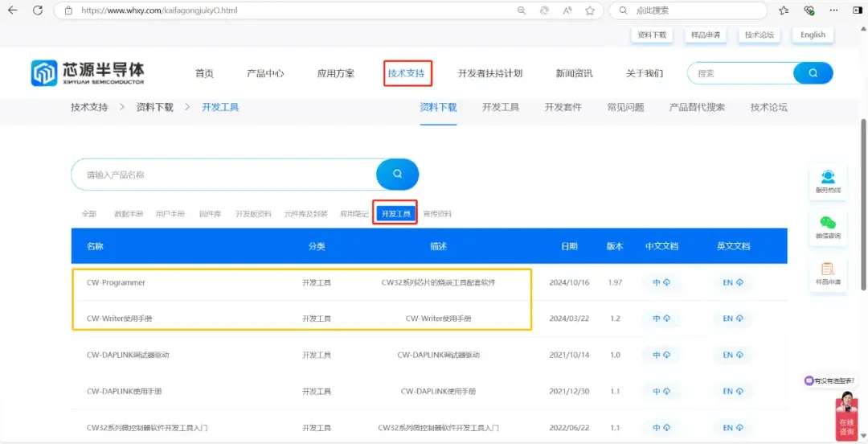Select the 全部 category filter
868x444 pixels.
coord(89,213)
